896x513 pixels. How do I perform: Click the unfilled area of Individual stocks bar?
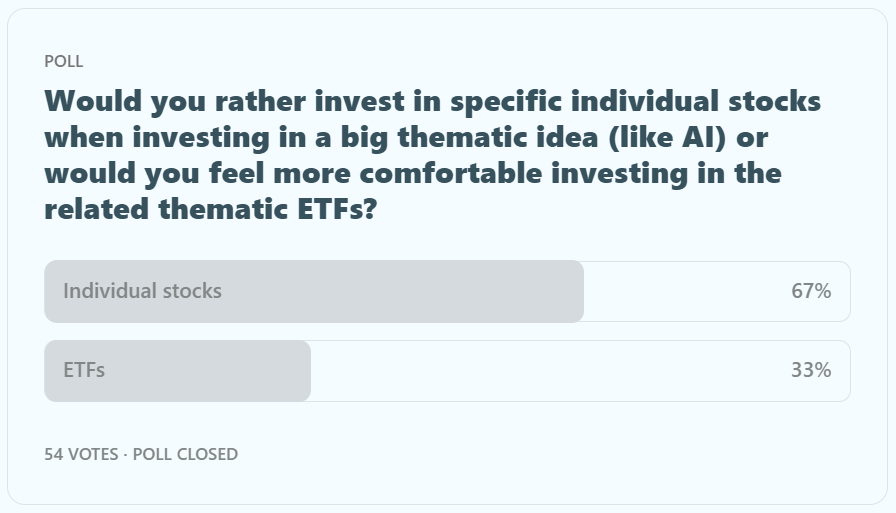tap(680, 292)
